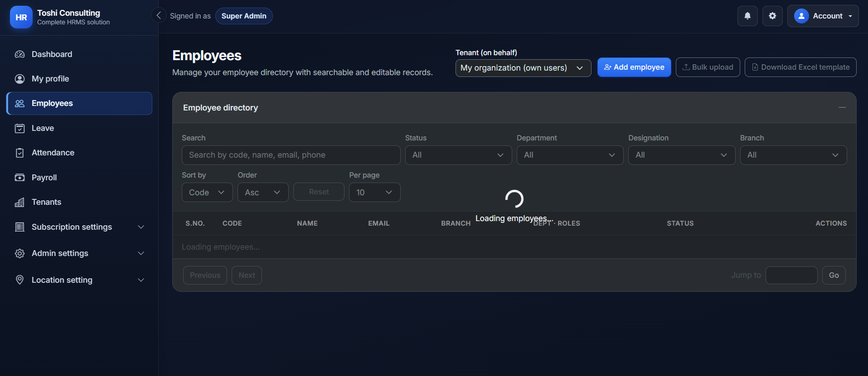Collapse the Employee directory panel

842,107
